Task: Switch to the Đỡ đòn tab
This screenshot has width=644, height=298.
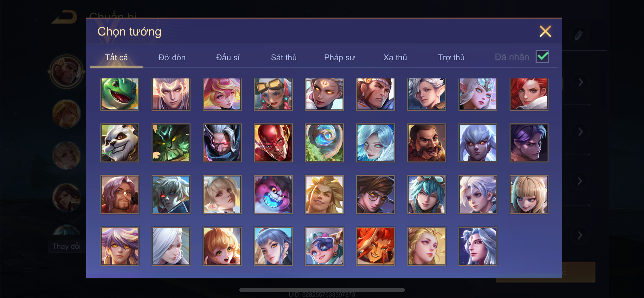Action: click(x=172, y=58)
